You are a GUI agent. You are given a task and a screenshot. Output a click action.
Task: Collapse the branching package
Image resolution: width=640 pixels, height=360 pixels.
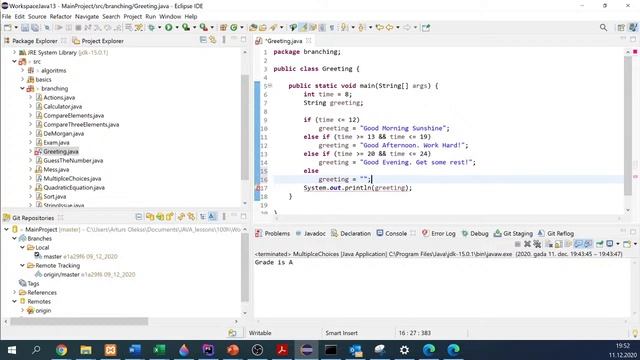pyautogui.click(x=22, y=88)
